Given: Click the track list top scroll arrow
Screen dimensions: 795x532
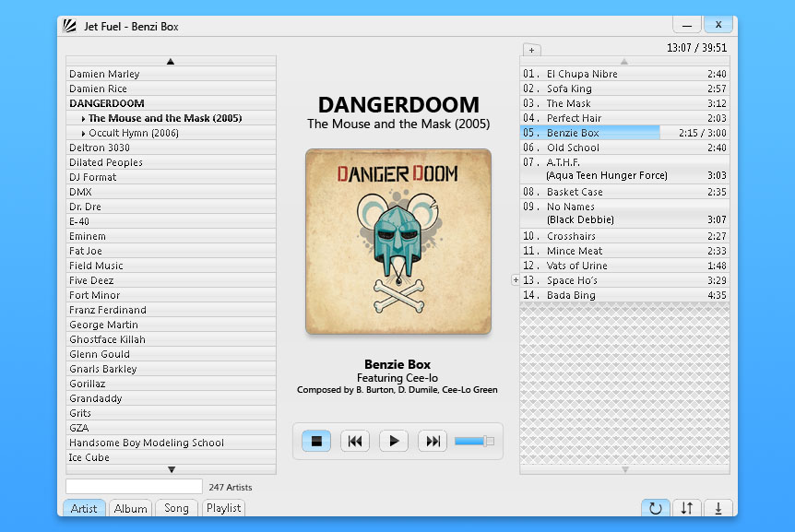Looking at the screenshot, I should (624, 61).
